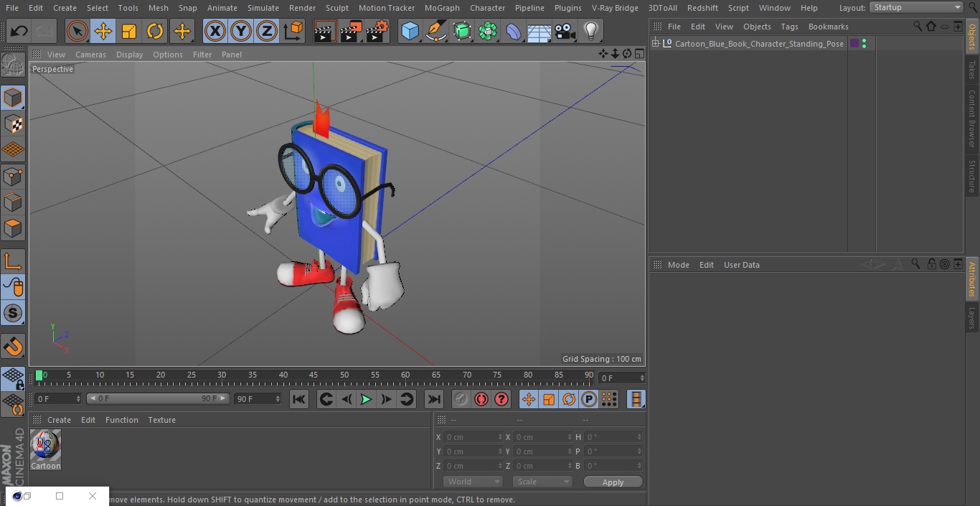
Task: Play the animation forward
Action: [366, 400]
